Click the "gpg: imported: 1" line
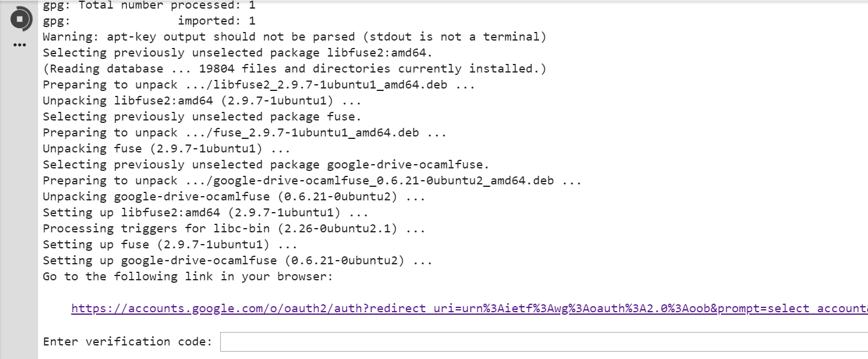868x359 pixels. [x=149, y=21]
